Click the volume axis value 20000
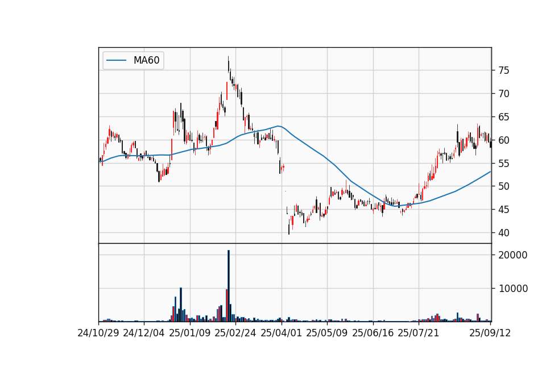 [x=513, y=255]
